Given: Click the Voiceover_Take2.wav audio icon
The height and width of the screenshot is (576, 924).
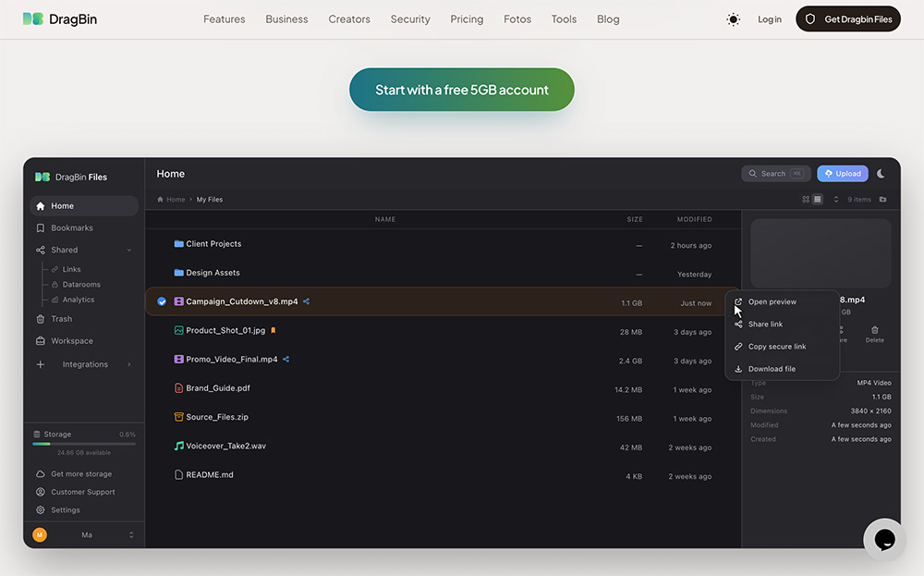Looking at the screenshot, I should pyautogui.click(x=178, y=446).
